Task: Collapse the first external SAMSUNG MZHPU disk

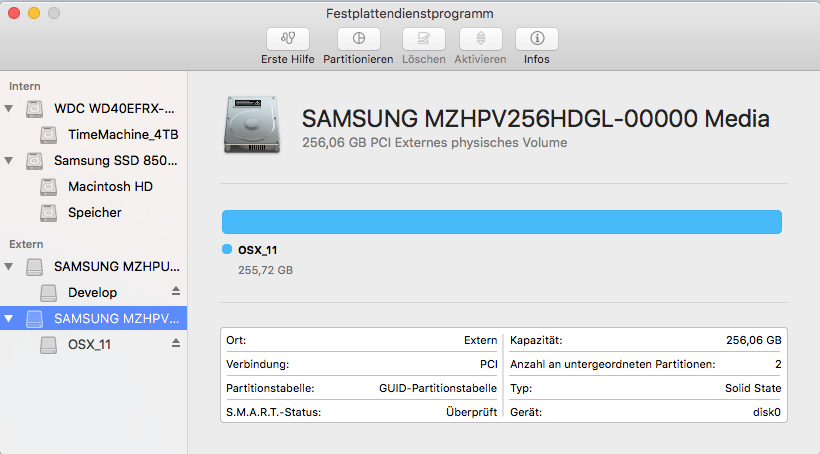Action: 10,266
